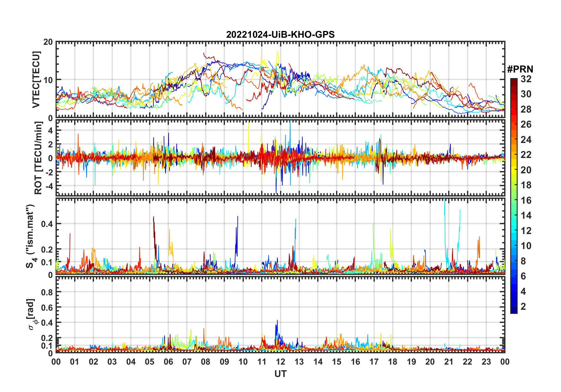
Task: Click VTEC panel tick label 20
Action: (x=48, y=42)
